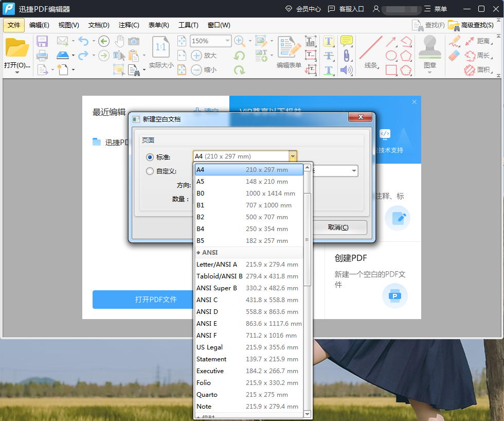This screenshot has width=504, height=421.
Task: Expand the Open (打开) button arrow
Action: [17, 73]
